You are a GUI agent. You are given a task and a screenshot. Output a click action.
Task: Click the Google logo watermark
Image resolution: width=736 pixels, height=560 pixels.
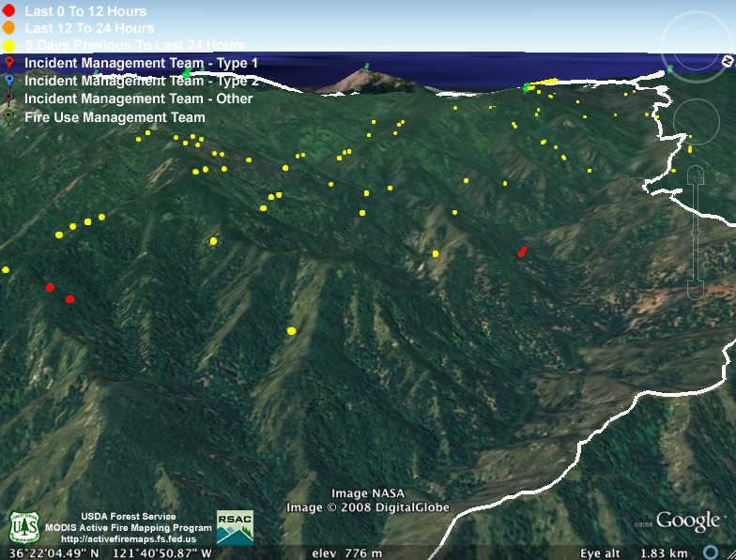click(687, 522)
